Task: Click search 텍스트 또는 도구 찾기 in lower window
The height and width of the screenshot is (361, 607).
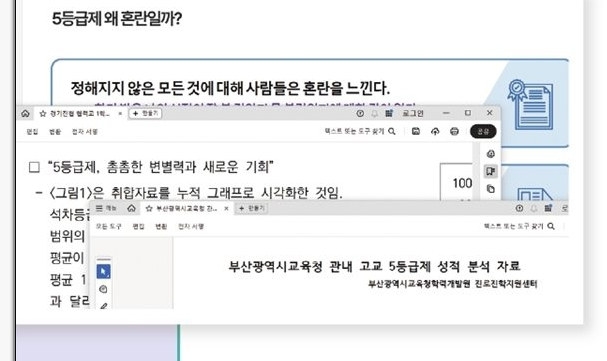Action: (x=519, y=226)
